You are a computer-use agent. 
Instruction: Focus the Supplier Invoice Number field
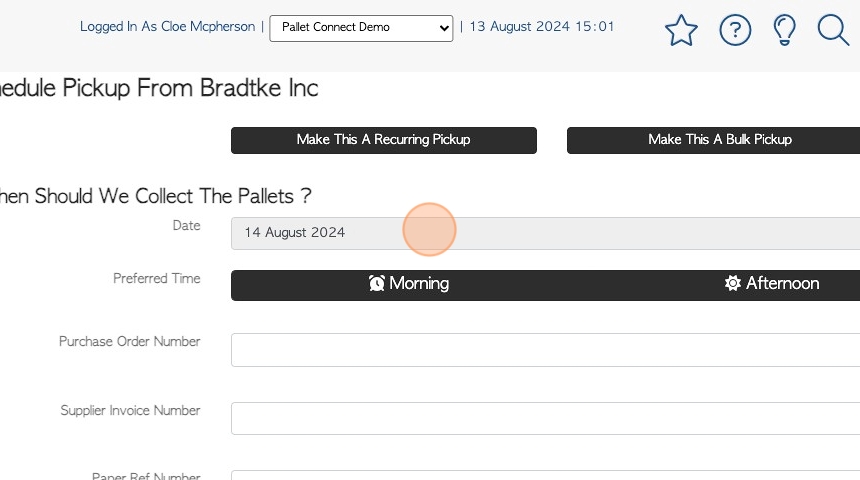click(x=545, y=418)
